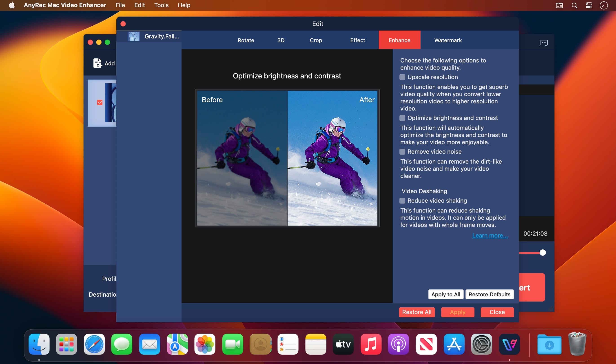Close the Edit dialog with red dot

[123, 24]
